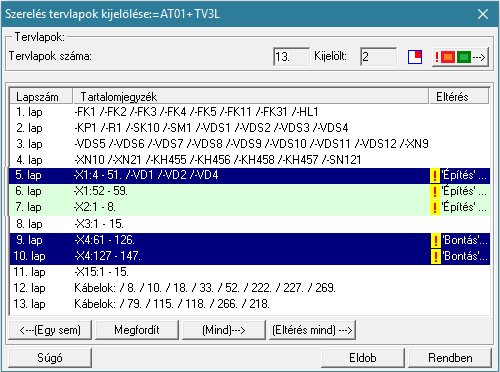500x372 pixels.
Task: Click the <---(Egy sem) button
Action: (x=50, y=330)
